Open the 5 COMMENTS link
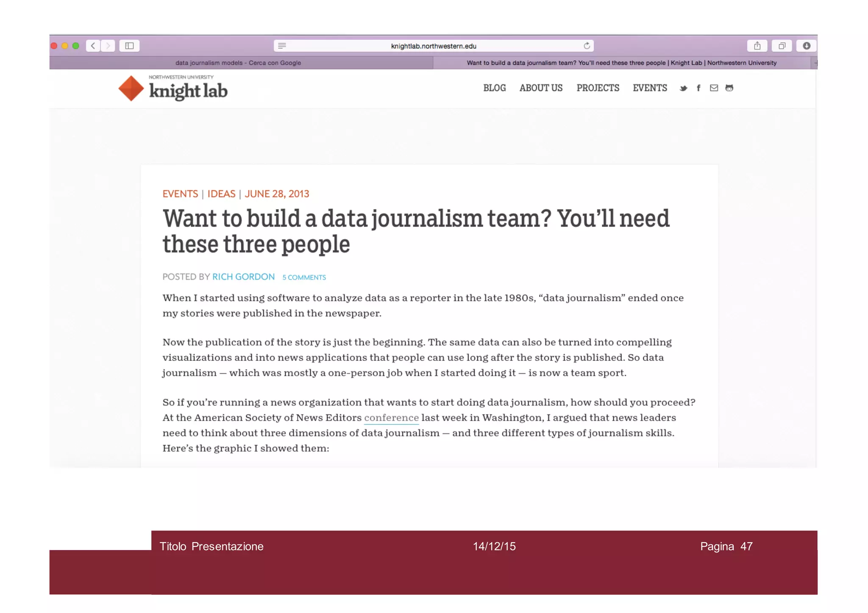868x613 pixels. click(x=304, y=277)
